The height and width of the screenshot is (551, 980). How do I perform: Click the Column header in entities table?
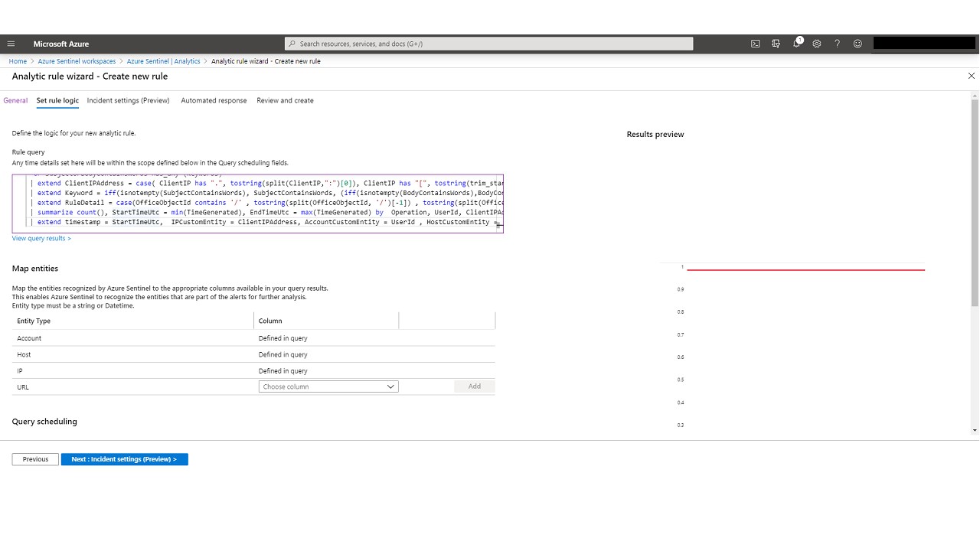[270, 321]
